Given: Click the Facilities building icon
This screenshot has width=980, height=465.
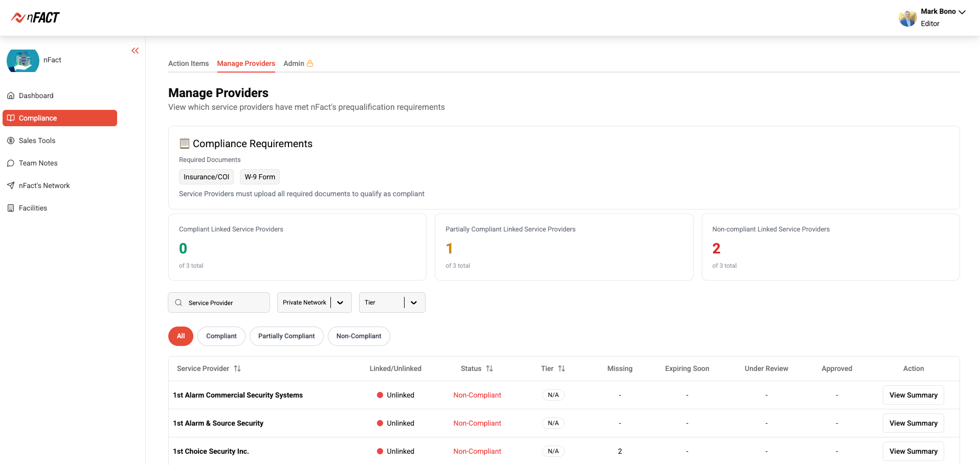Looking at the screenshot, I should 11,208.
